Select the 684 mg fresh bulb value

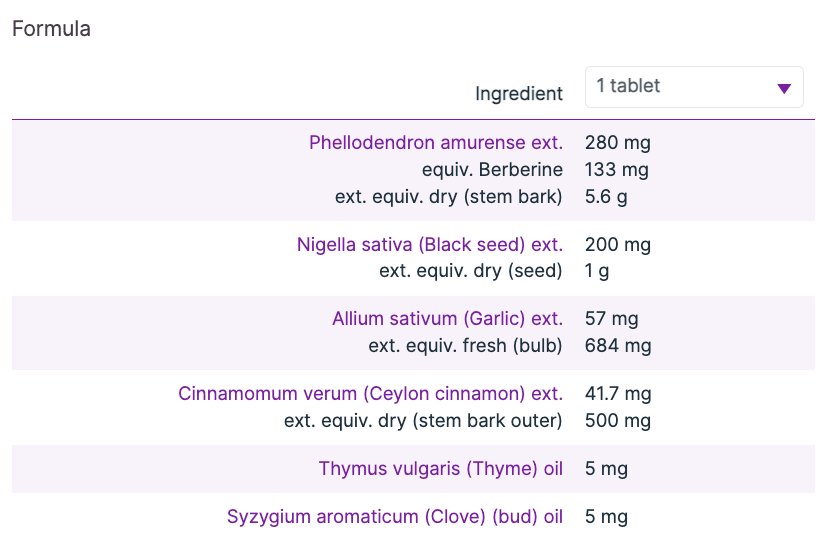[x=617, y=346]
